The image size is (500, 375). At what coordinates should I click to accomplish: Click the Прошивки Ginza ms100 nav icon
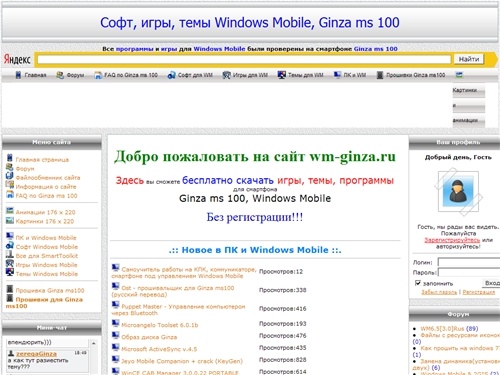(380, 75)
